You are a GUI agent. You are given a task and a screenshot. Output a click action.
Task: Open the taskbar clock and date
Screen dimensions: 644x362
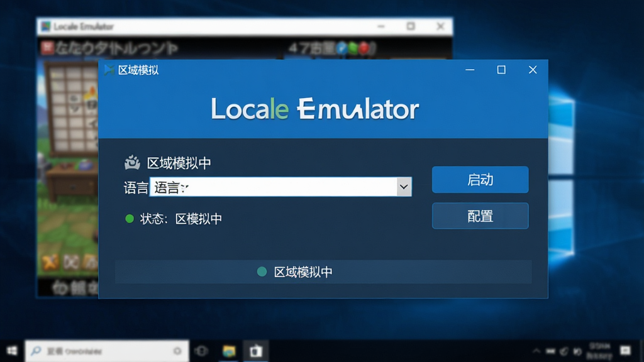tap(599, 351)
